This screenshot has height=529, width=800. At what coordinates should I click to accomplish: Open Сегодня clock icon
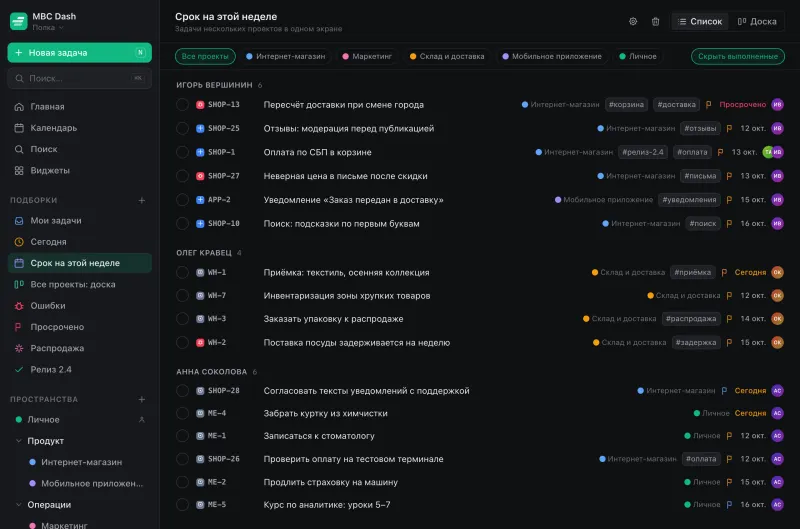coord(19,242)
